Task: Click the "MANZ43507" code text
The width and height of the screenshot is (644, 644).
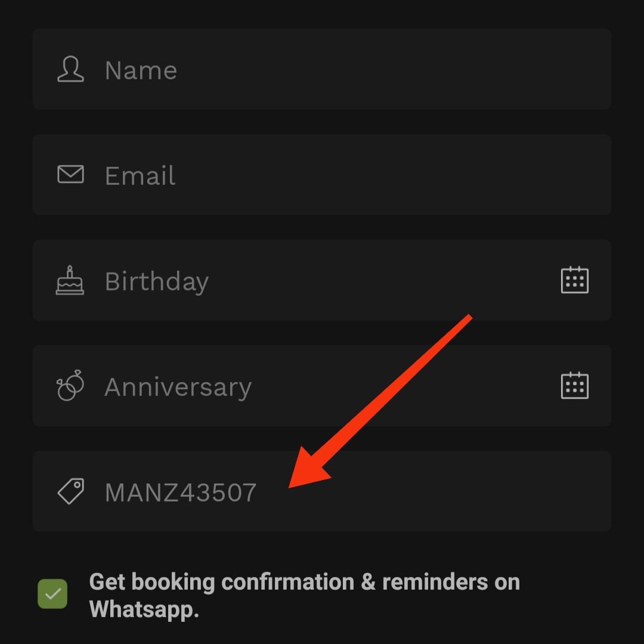Action: click(x=180, y=493)
